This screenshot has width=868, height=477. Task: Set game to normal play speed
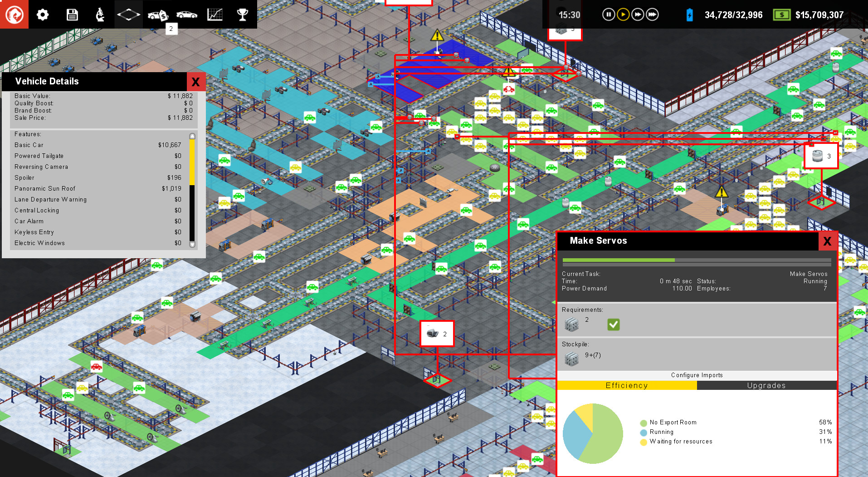(x=623, y=15)
